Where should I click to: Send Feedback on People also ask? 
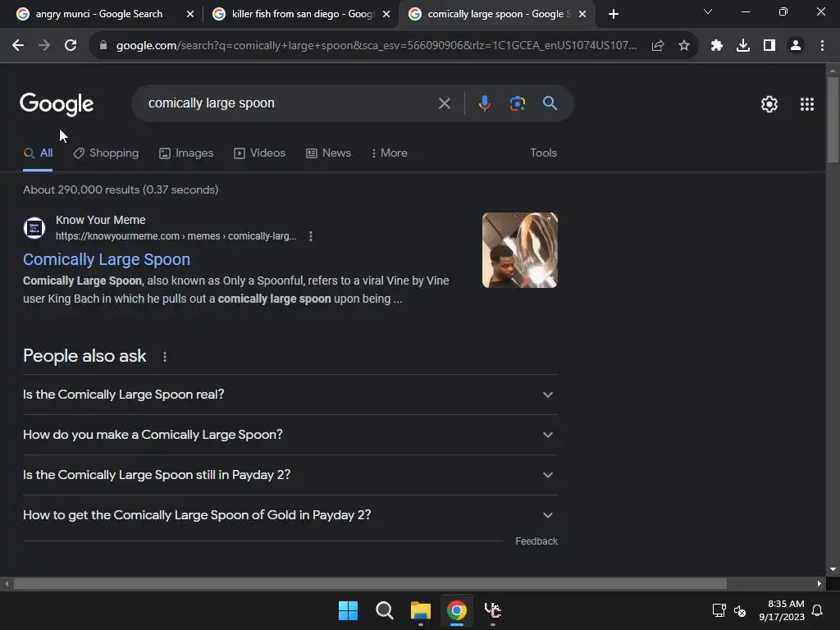[536, 541]
